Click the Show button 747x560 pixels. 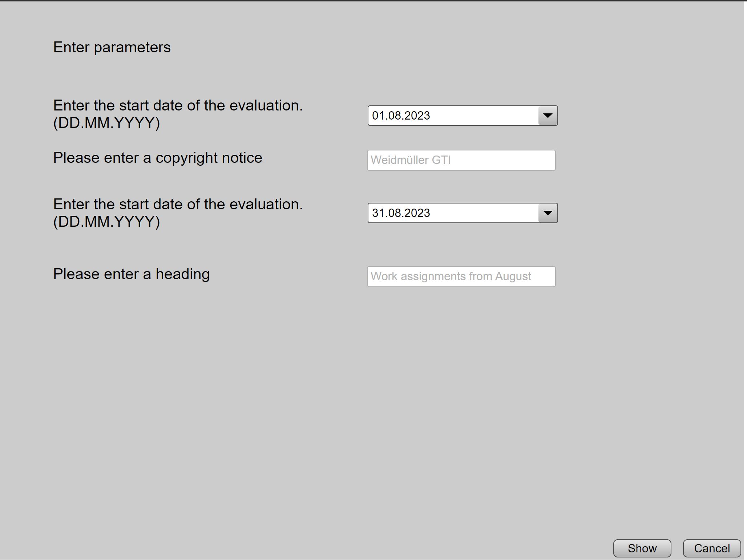642,548
